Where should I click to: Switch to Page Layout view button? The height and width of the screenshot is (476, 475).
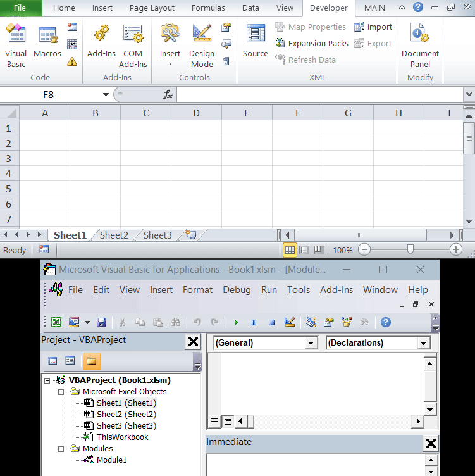coord(304,250)
